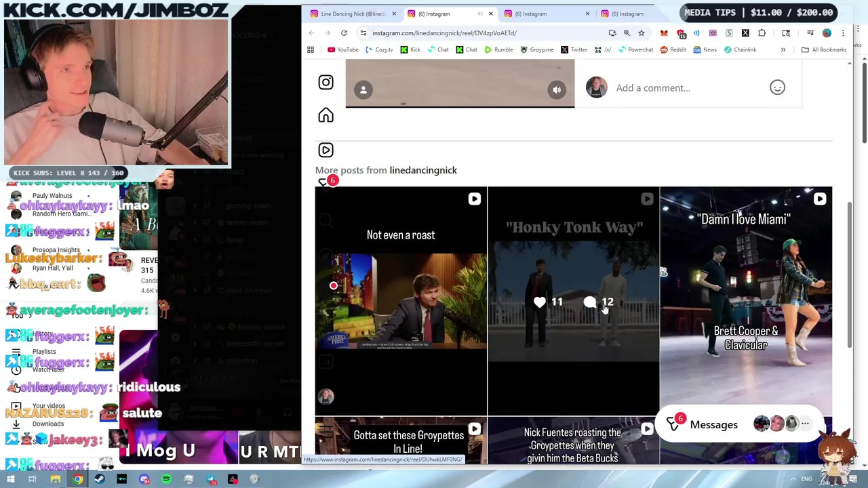This screenshot has width=868, height=488.
Task: Open 'Damn I love Miami' reel thumbnail
Action: (x=746, y=301)
